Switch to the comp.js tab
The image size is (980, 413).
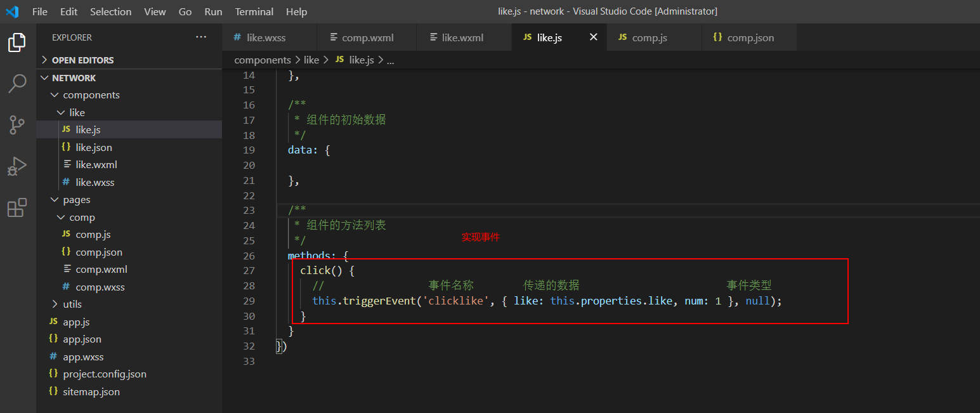(x=654, y=37)
